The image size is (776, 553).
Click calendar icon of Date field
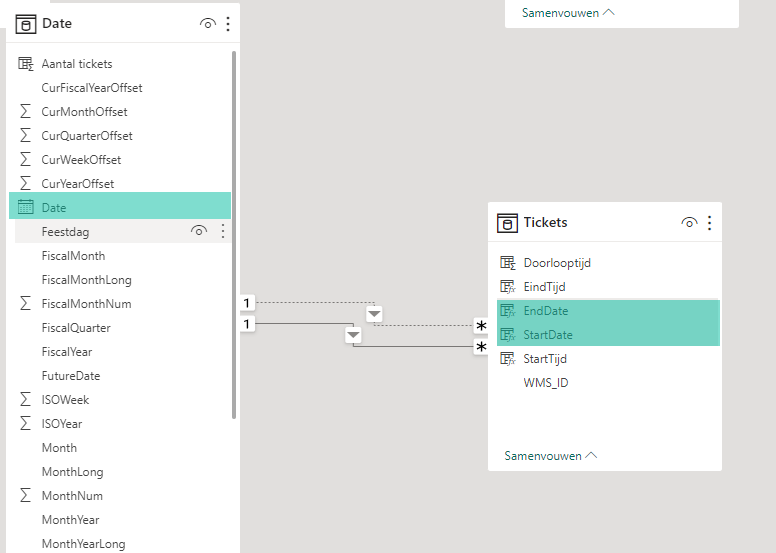point(26,207)
